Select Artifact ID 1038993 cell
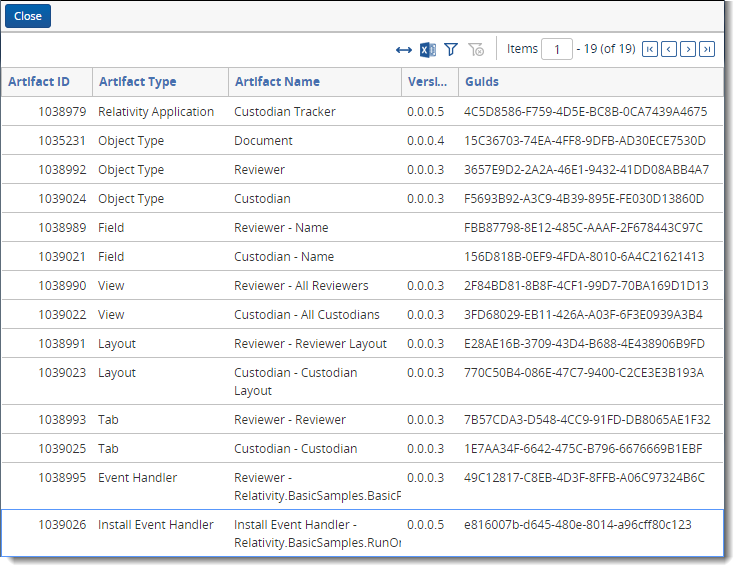 pyautogui.click(x=62, y=420)
